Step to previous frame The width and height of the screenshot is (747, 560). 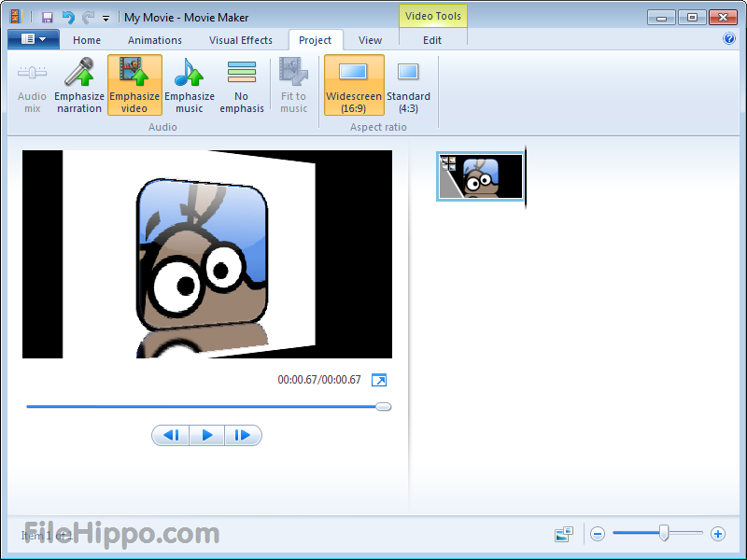(171, 435)
